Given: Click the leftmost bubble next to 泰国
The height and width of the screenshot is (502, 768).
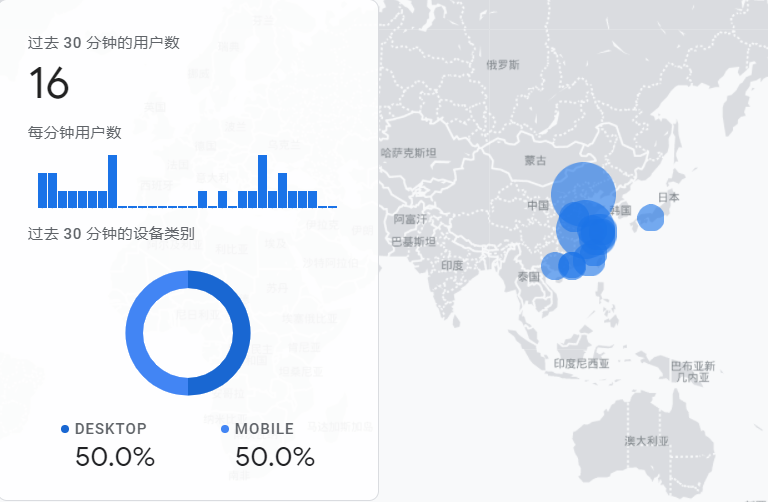Looking at the screenshot, I should 554,266.
